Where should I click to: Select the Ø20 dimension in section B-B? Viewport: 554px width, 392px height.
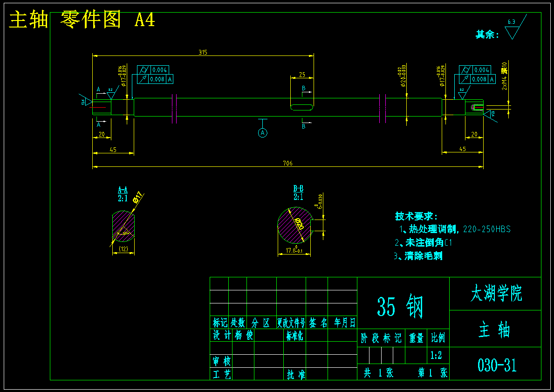pyautogui.click(x=299, y=224)
